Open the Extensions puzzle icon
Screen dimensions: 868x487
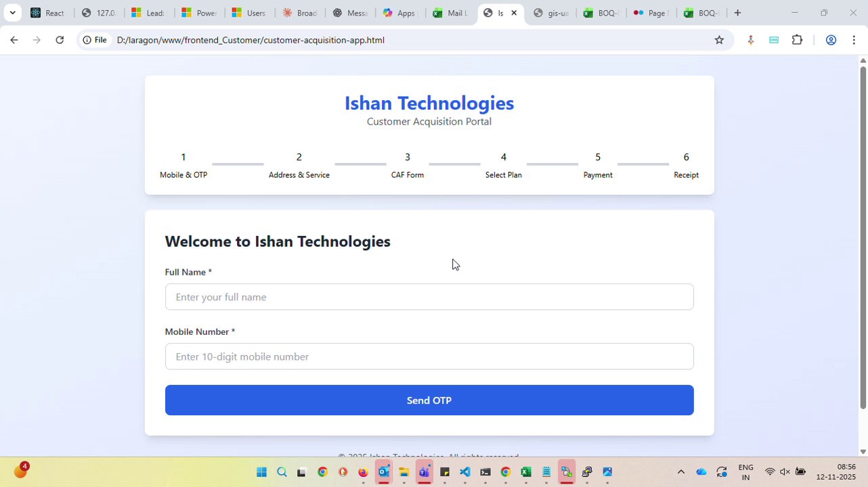tap(797, 40)
